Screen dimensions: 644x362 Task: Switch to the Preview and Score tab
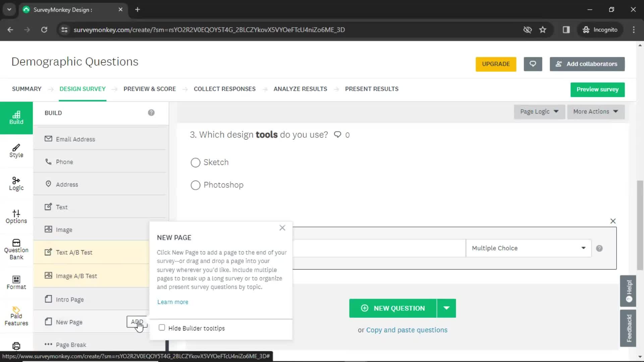(150, 89)
